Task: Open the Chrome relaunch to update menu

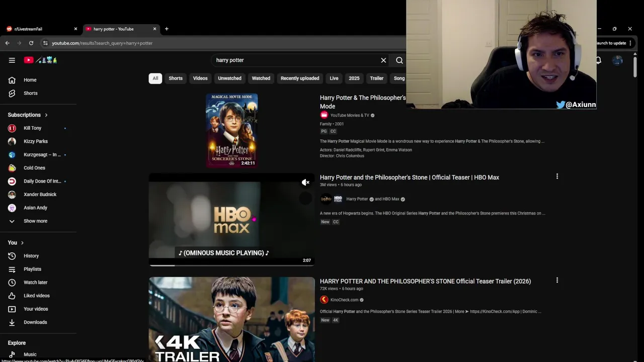Action: point(614,43)
